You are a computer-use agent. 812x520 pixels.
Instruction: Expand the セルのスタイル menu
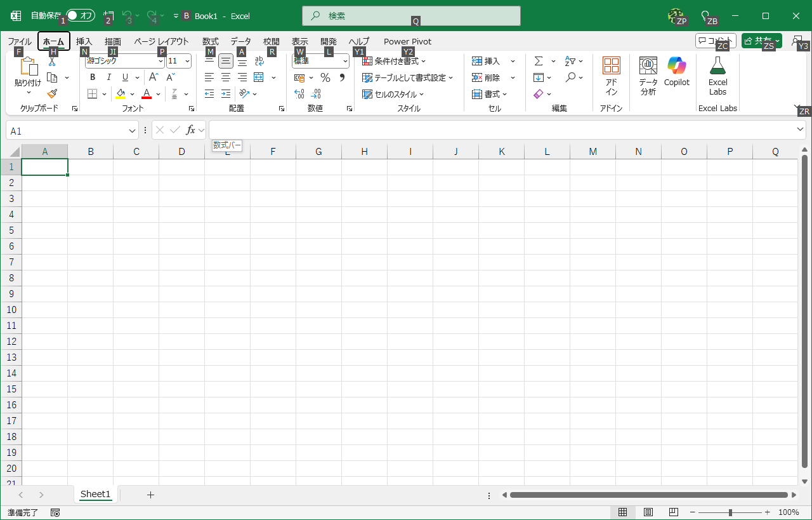click(393, 94)
